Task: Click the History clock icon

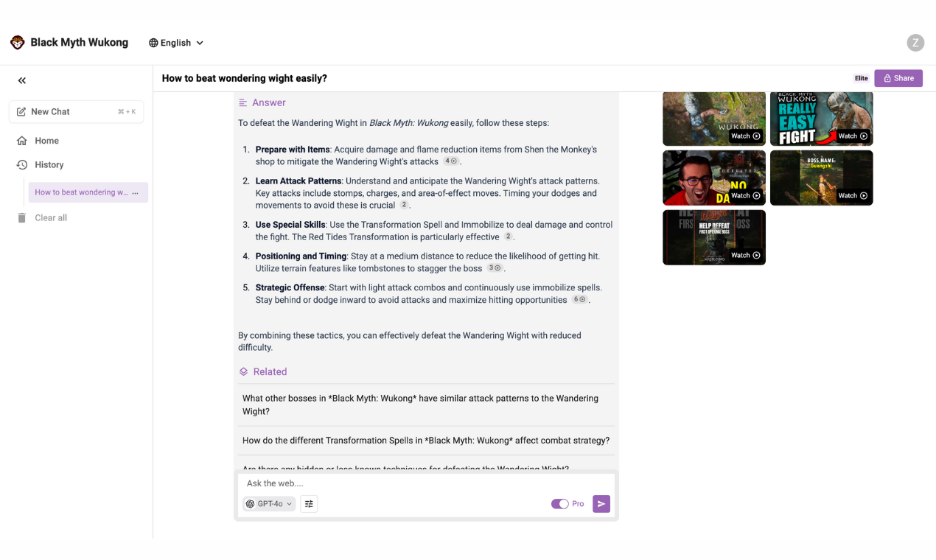Action: (22, 165)
